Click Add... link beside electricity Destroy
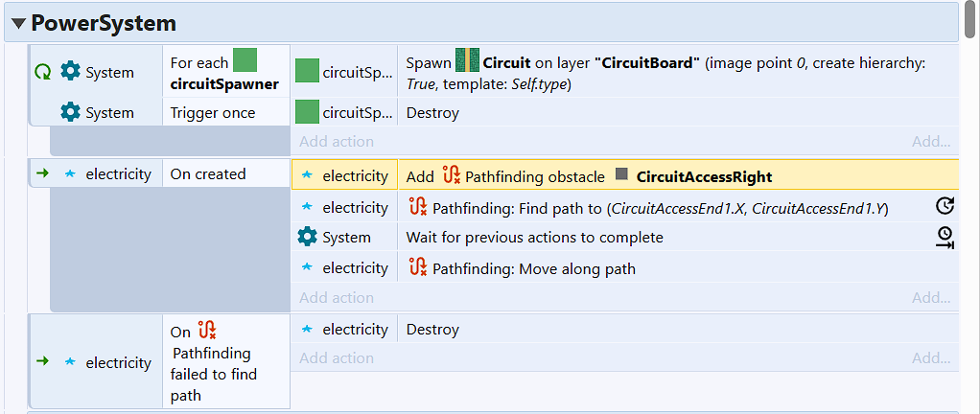The width and height of the screenshot is (980, 414). pos(931,357)
